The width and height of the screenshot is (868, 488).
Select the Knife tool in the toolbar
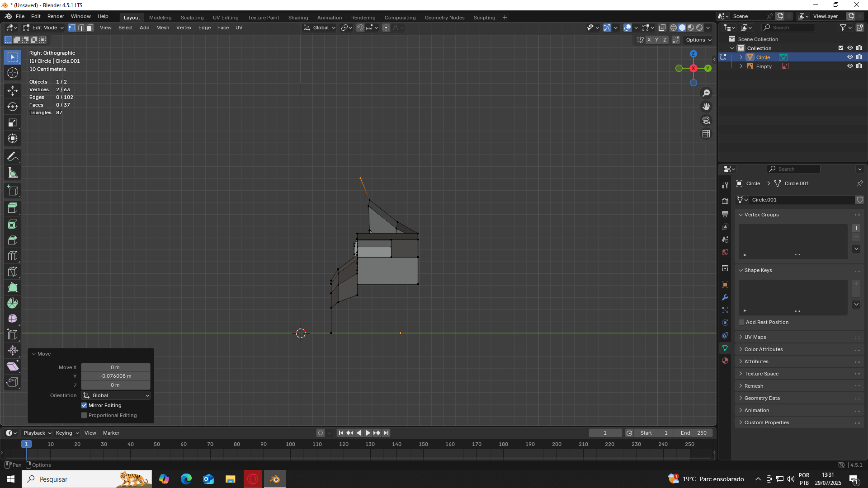13,272
